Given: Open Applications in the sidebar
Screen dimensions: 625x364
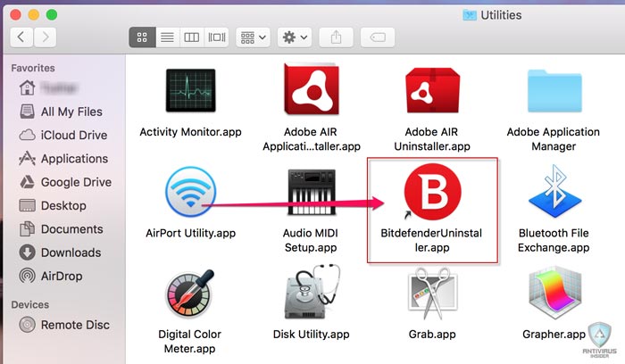Looking at the screenshot, I should click(x=63, y=159).
